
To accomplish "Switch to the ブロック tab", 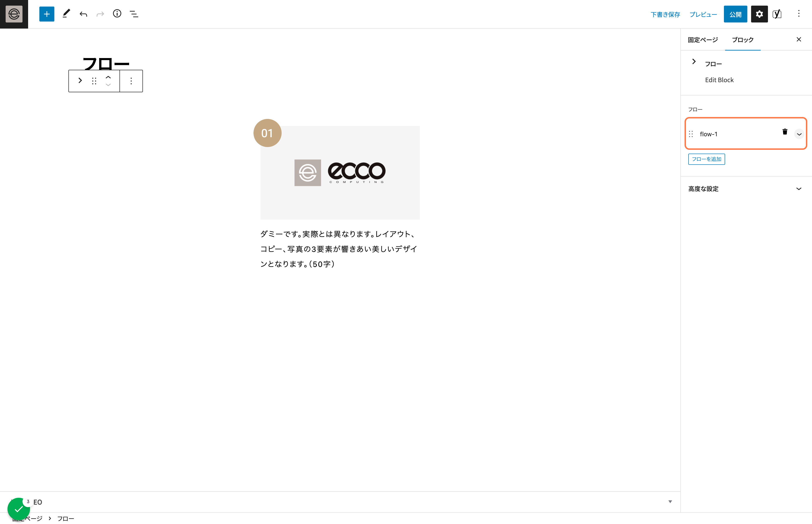I will pyautogui.click(x=743, y=40).
